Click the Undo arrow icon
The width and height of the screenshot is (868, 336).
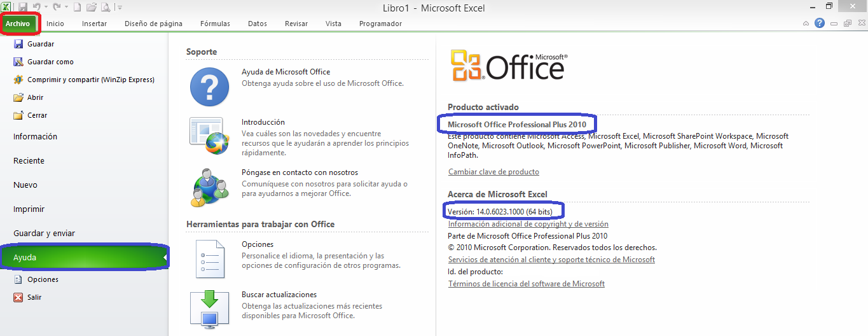tap(37, 7)
